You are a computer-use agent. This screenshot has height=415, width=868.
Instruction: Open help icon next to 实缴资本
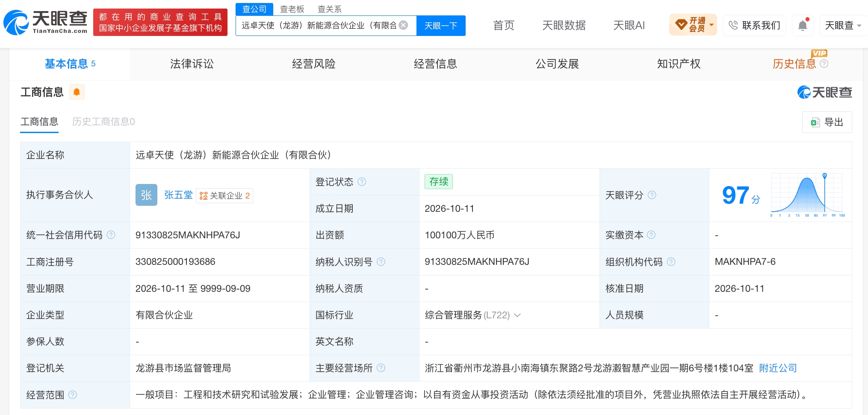651,235
